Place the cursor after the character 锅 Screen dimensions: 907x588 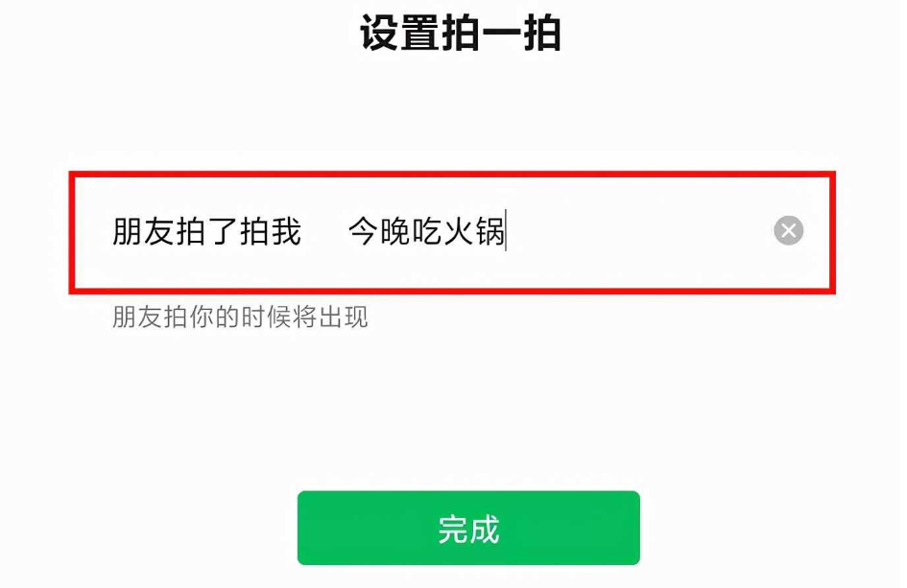click(x=506, y=231)
